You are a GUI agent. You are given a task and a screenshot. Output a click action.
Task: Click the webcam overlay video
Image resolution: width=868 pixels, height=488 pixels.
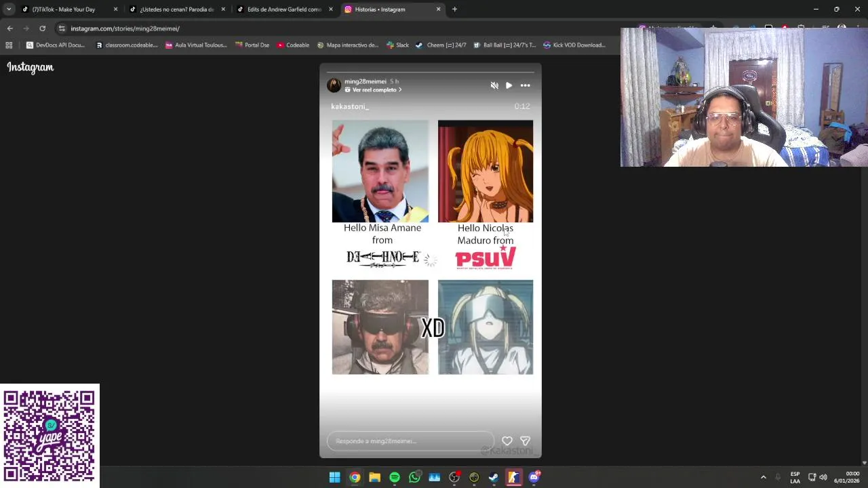[744, 97]
